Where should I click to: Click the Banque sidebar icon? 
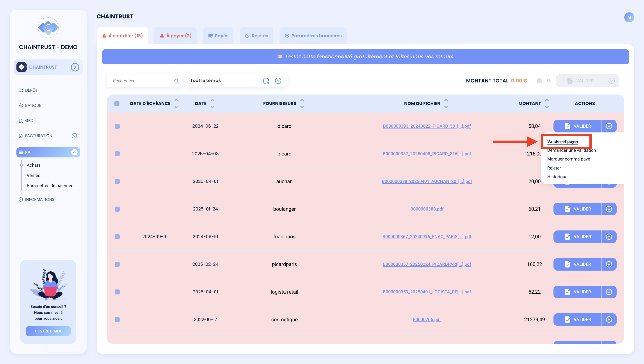tap(21, 105)
